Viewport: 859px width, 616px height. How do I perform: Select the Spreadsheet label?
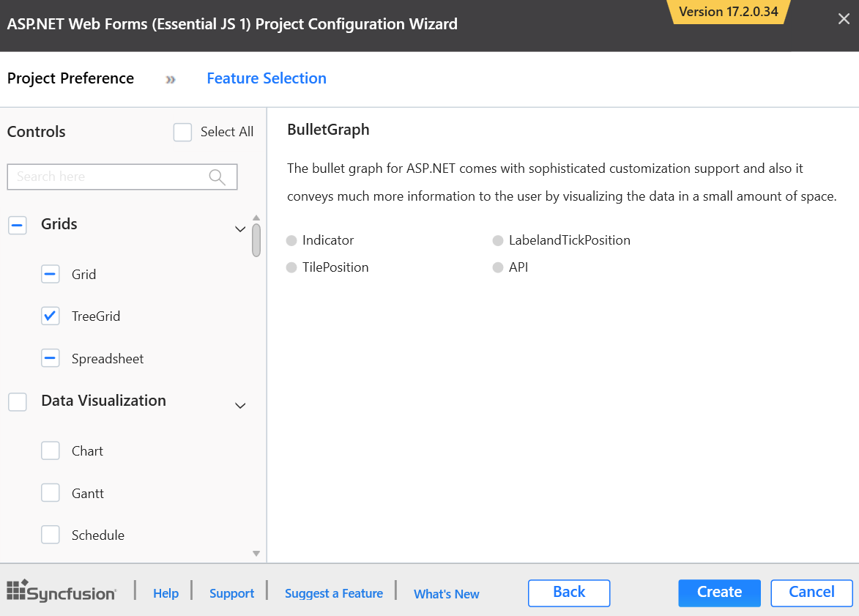coord(108,359)
